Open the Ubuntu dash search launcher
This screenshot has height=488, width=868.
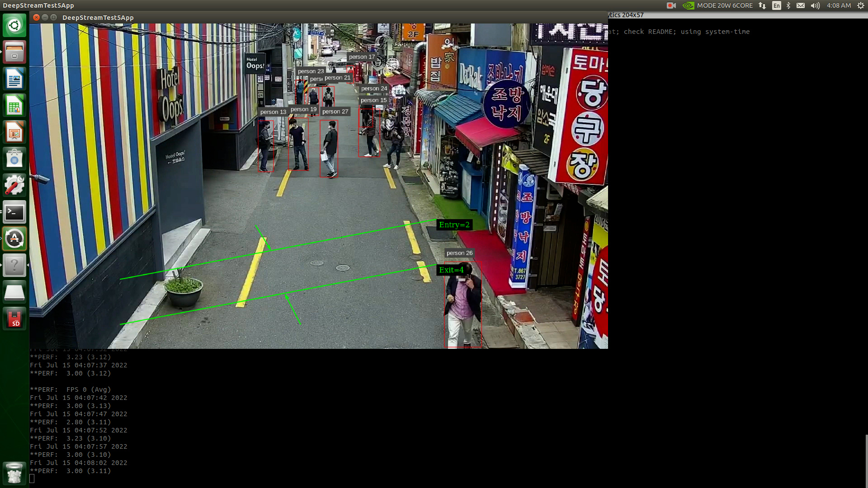(x=14, y=25)
